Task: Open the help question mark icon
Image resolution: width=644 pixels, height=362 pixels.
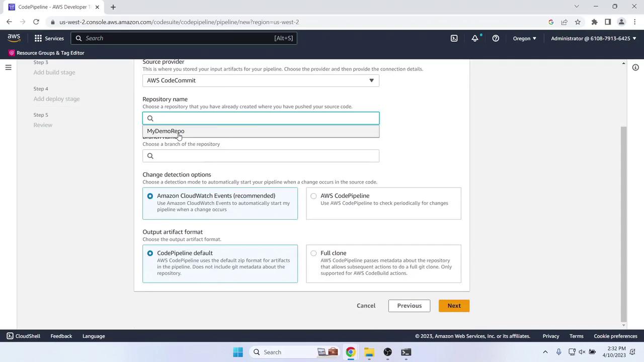Action: pos(496,38)
